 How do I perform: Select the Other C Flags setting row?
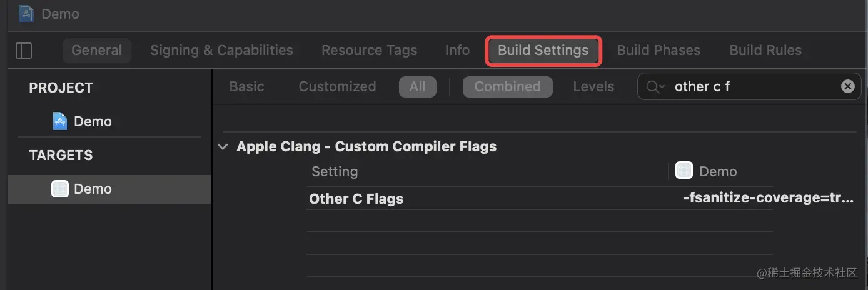(356, 199)
